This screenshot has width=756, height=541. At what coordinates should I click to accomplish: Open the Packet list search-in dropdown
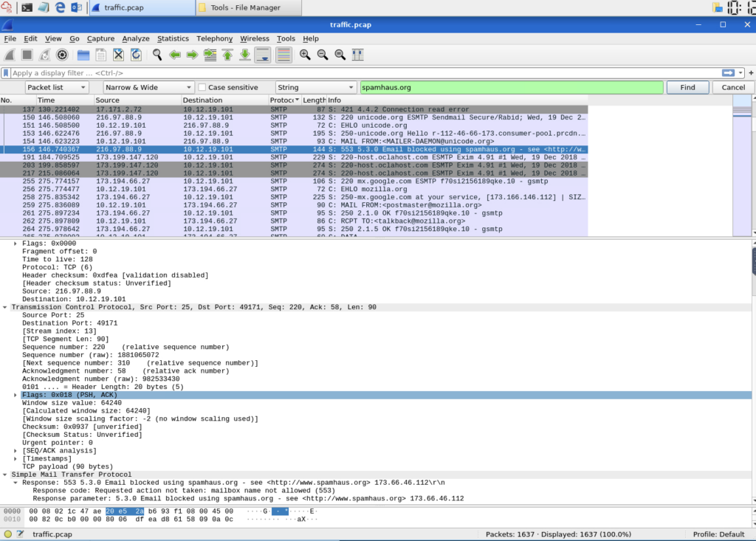click(56, 87)
